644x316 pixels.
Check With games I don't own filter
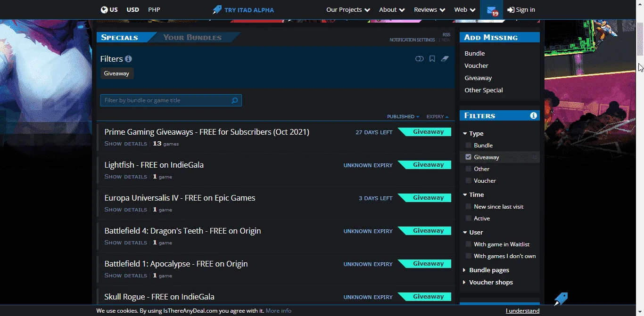468,256
